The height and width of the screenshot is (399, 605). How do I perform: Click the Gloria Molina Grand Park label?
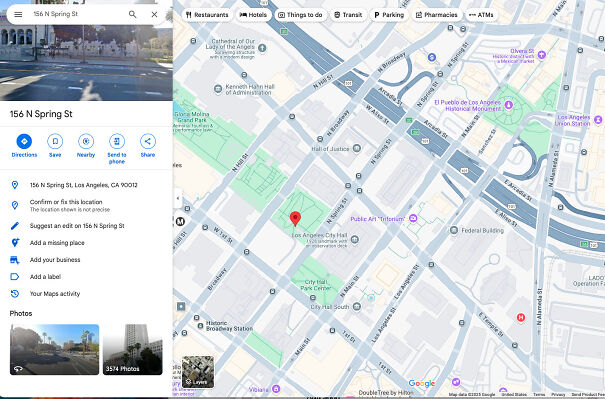coord(193,117)
